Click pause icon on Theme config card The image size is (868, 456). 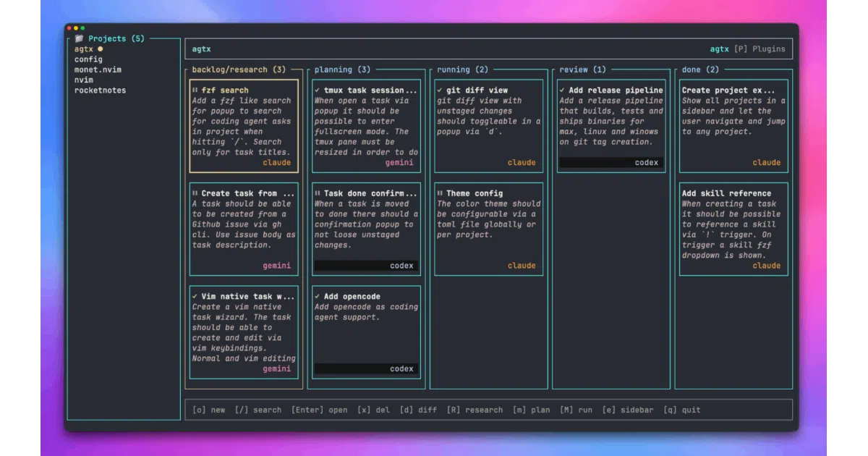(440, 193)
